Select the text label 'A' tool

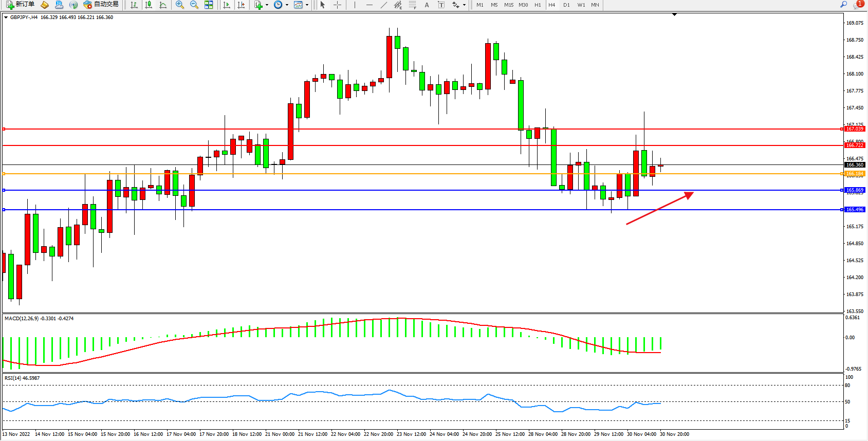(x=427, y=5)
